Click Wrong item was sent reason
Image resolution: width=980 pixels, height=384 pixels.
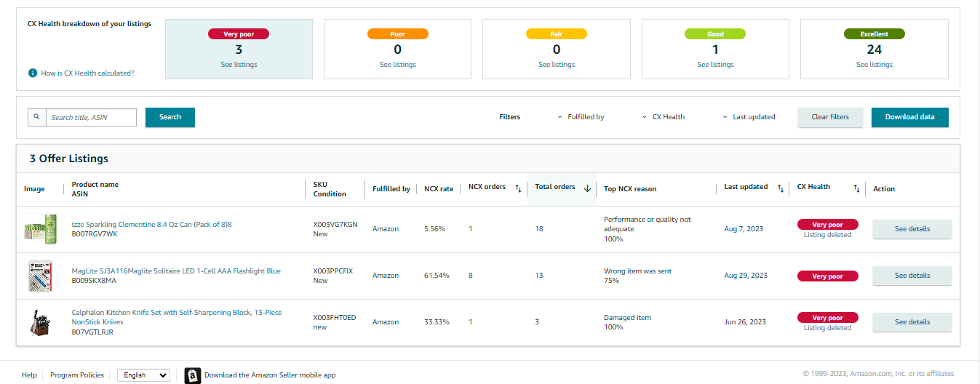637,271
